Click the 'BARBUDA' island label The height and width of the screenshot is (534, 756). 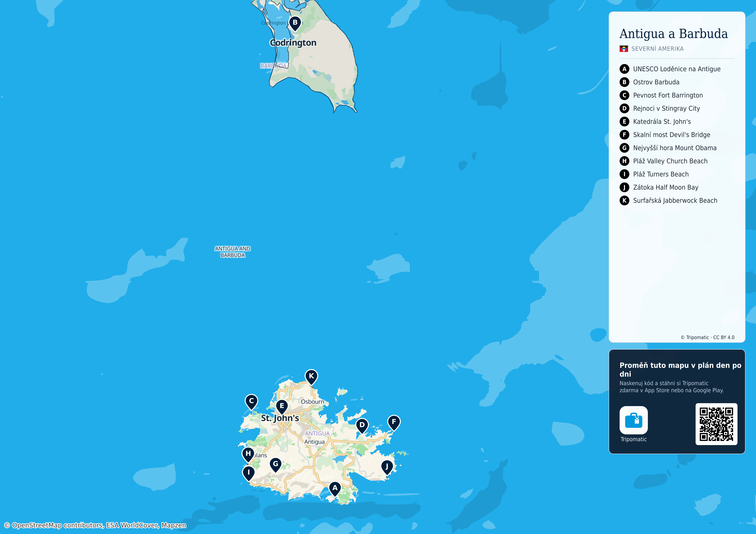click(273, 66)
